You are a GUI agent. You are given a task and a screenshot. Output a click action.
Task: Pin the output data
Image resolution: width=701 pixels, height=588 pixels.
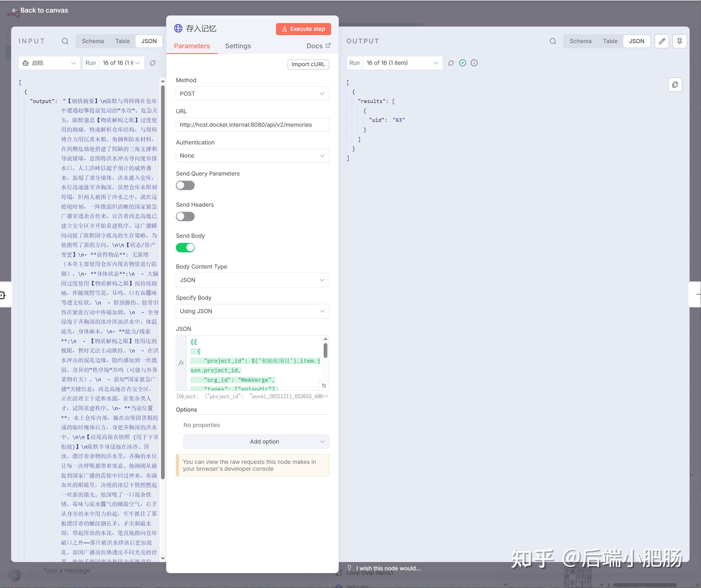pos(680,41)
